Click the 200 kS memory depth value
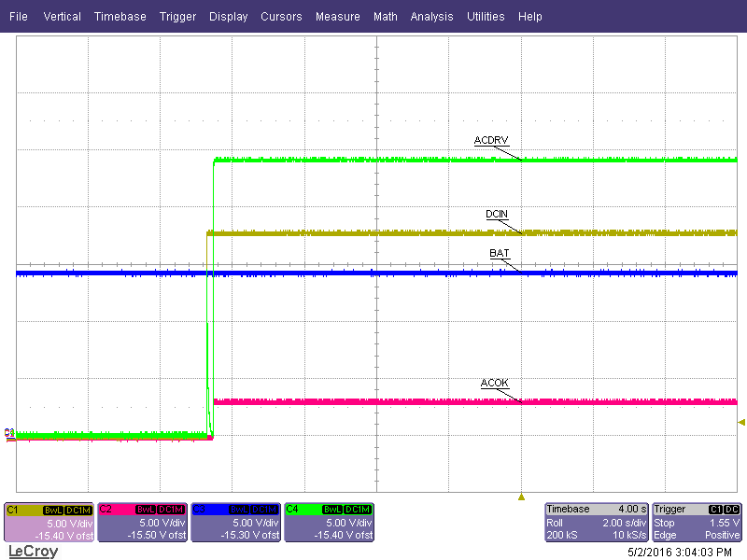This screenshot has width=747, height=560. pos(562,535)
